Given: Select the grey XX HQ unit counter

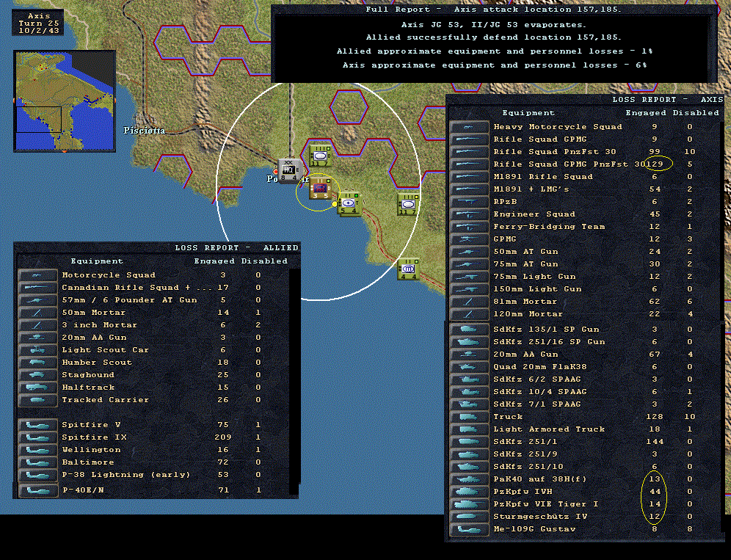Looking at the screenshot, I should [289, 171].
